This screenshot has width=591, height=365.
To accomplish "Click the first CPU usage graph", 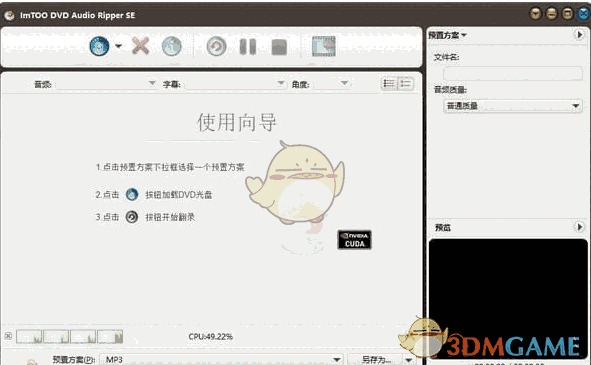I will click(x=29, y=337).
